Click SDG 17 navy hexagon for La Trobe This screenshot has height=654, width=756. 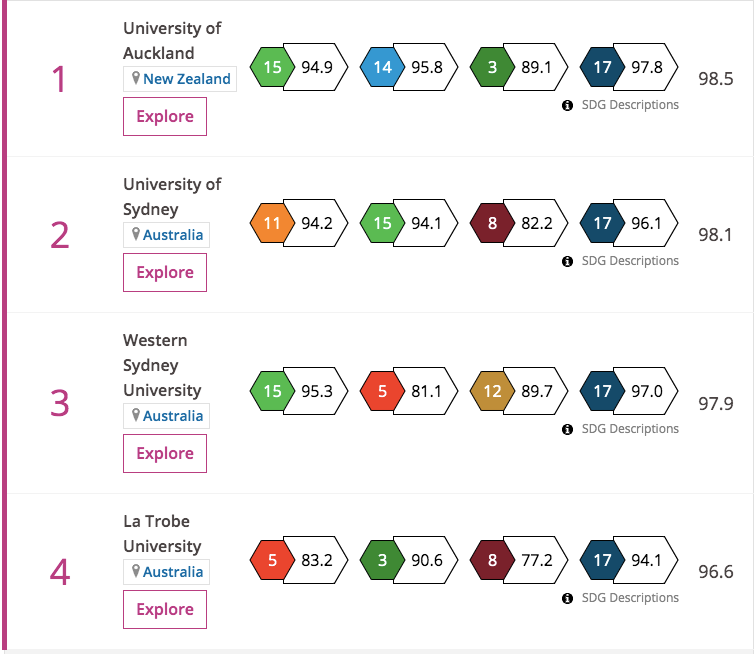pos(602,560)
